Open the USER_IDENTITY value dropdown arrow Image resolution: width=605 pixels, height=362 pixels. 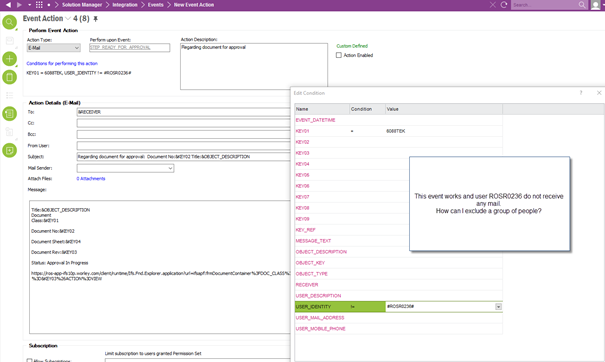point(499,307)
